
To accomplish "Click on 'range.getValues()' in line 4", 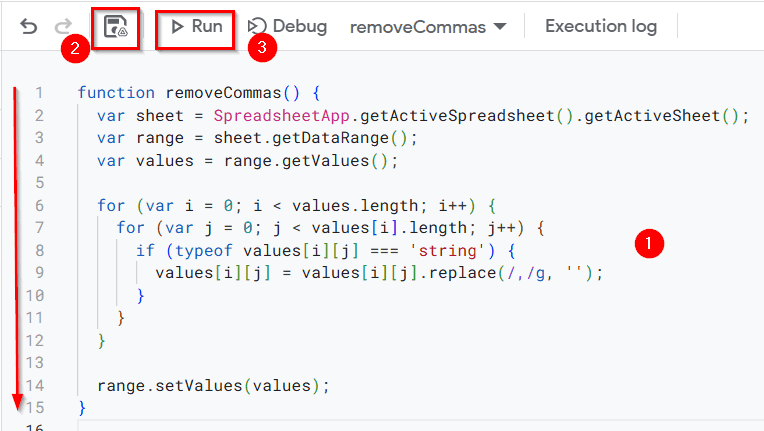I will pos(306,161).
